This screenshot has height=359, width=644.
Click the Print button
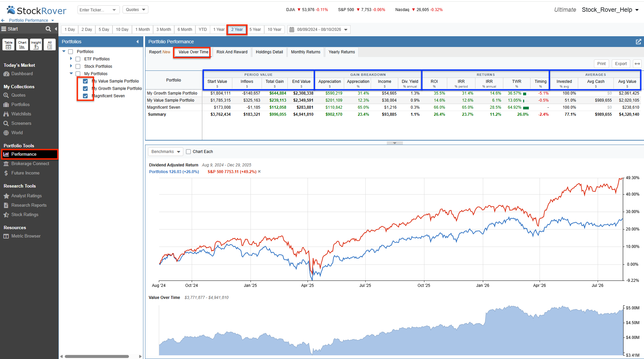601,64
